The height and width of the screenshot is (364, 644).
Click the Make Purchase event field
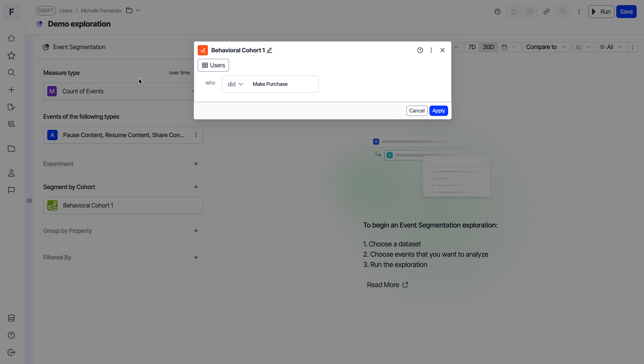[x=270, y=84]
